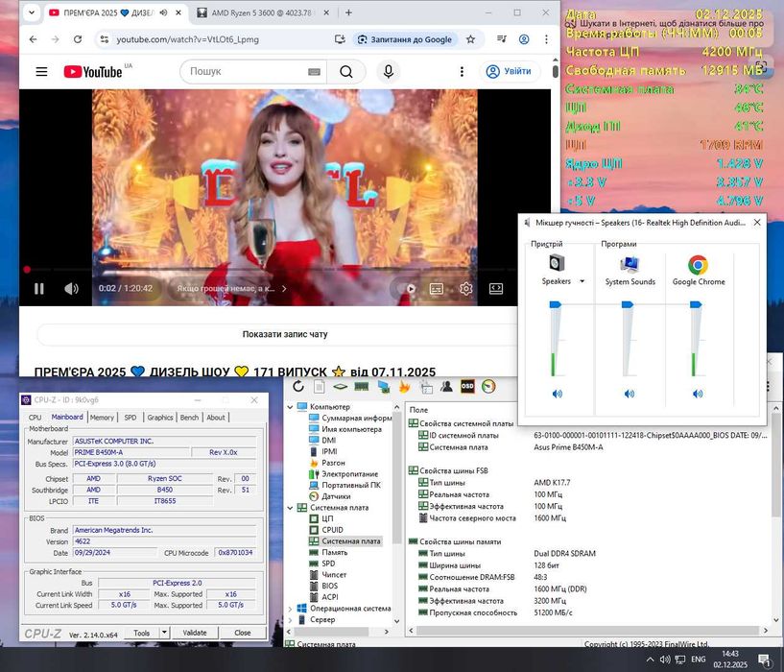Adjust the Google Chrome volume slider
The image size is (784, 672).
pos(697,305)
